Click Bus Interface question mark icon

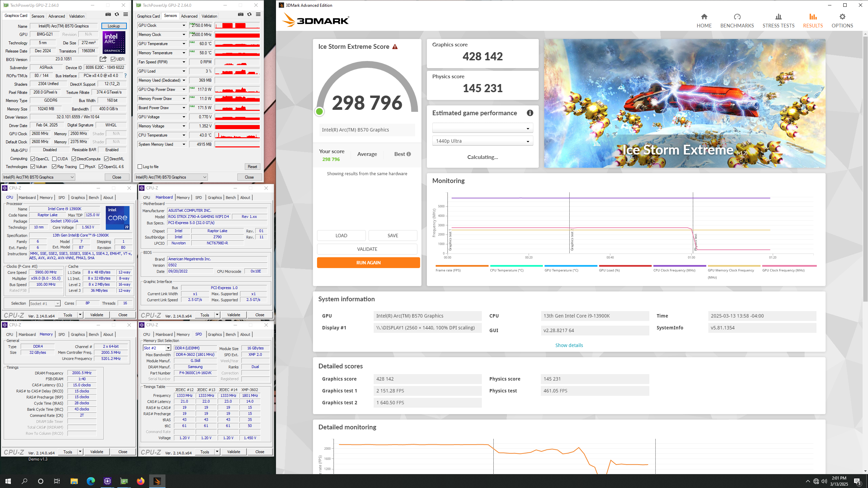125,76
